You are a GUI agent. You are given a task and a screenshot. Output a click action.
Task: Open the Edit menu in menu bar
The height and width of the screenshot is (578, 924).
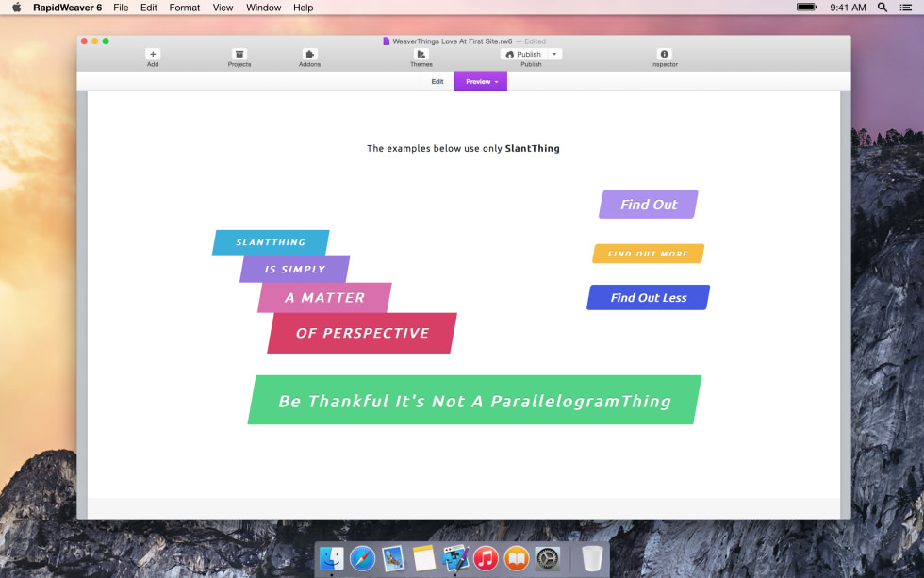click(x=149, y=7)
